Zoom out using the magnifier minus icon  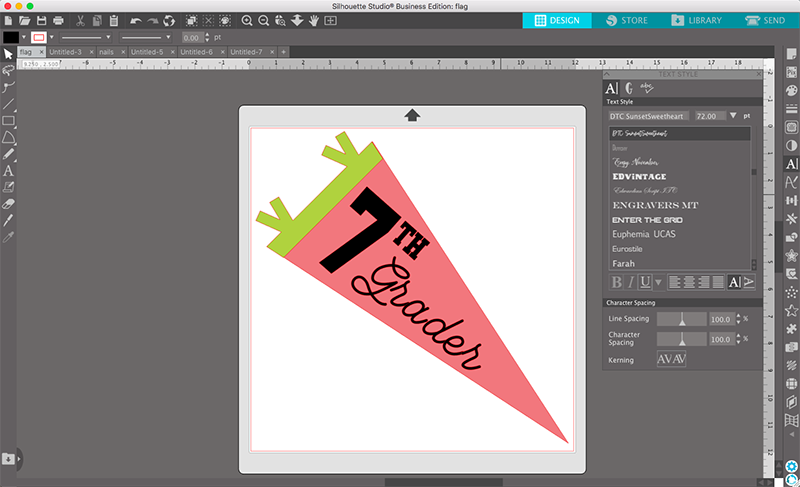(264, 20)
